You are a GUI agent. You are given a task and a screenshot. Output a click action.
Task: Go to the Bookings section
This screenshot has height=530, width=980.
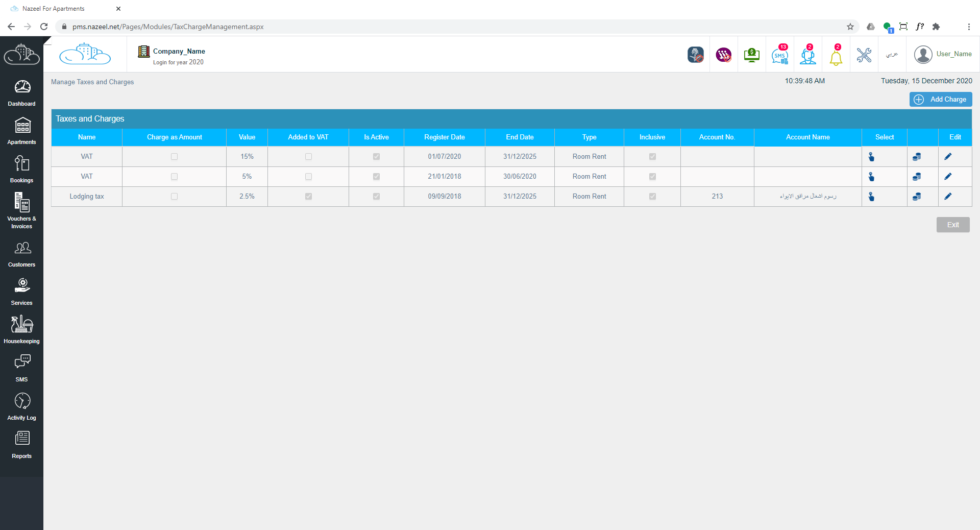coord(21,167)
